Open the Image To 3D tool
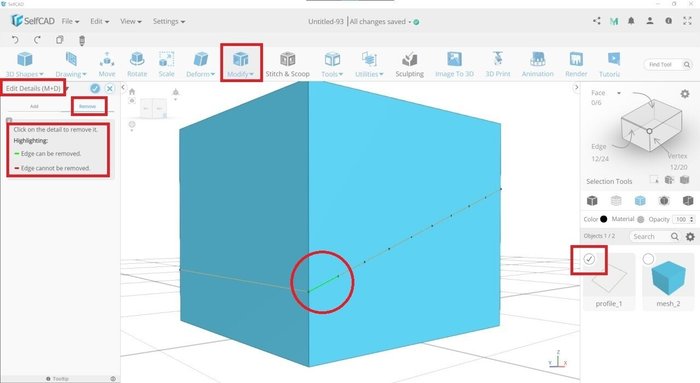The width and height of the screenshot is (700, 383). click(x=454, y=65)
